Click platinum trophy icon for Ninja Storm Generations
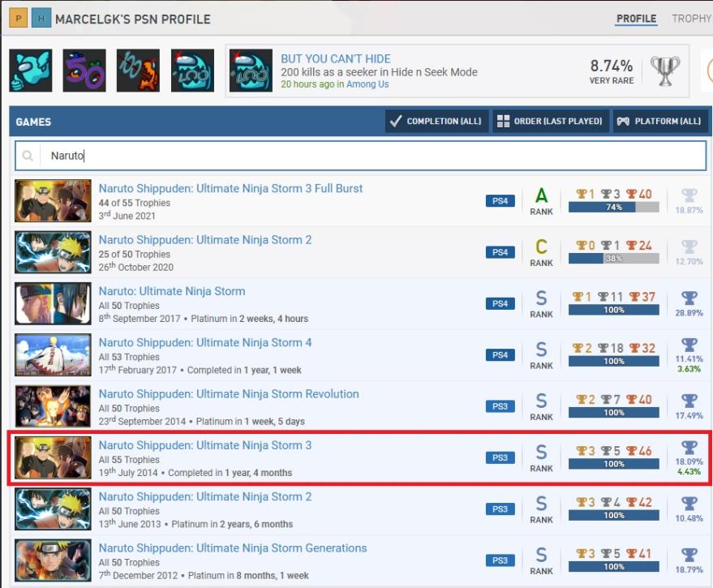Viewport: 713px width, 588px height. 689,556
